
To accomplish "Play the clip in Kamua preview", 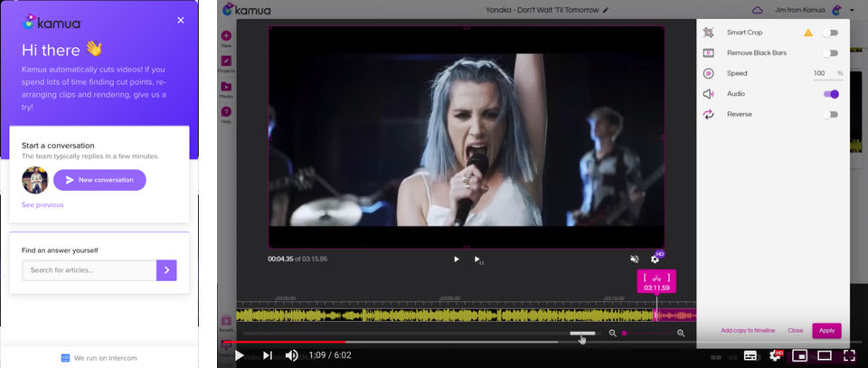I will (x=456, y=259).
